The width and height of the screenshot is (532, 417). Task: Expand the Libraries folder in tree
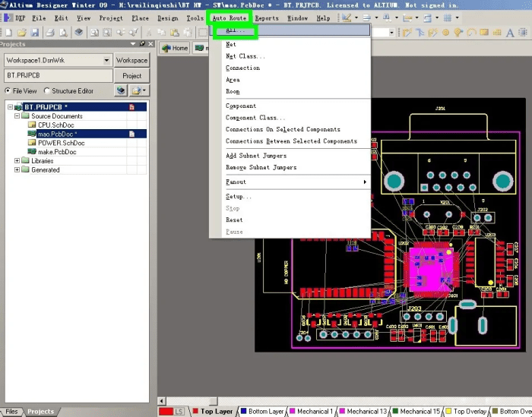click(17, 161)
